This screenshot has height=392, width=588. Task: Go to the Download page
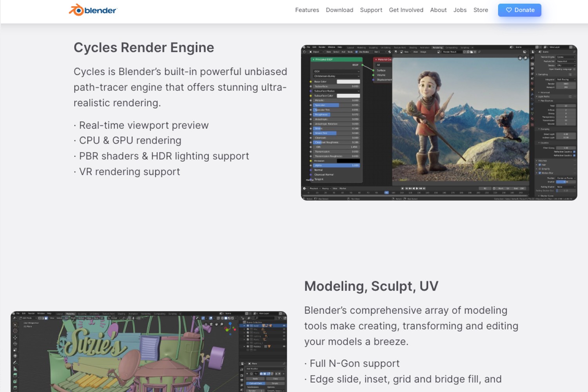pyautogui.click(x=339, y=10)
